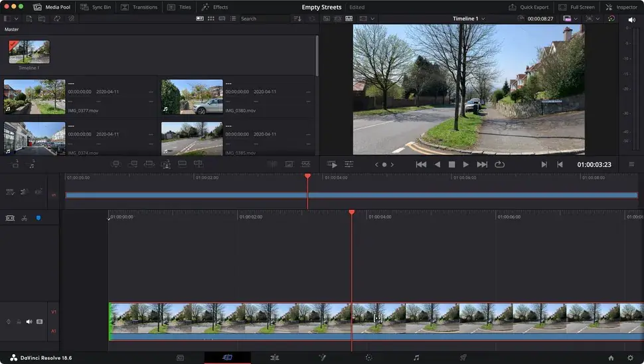This screenshot has width=644, height=364.
Task: Toggle the blue timeline marker flag
Action: 38,218
